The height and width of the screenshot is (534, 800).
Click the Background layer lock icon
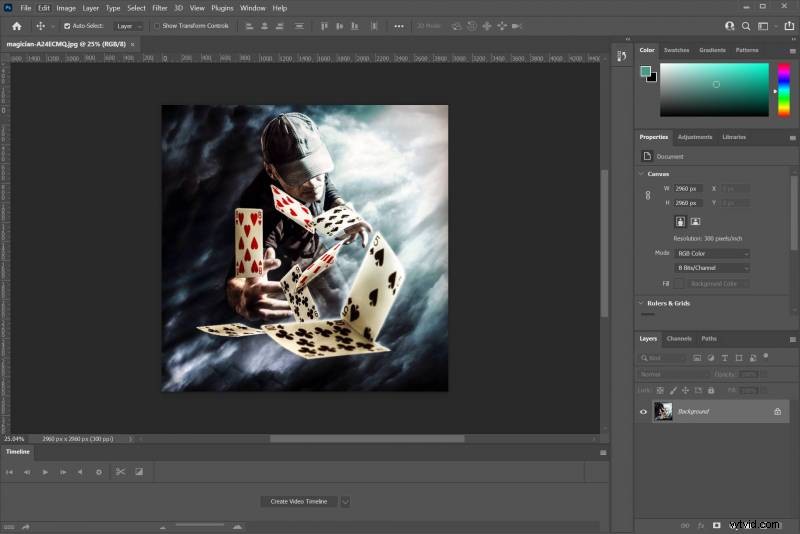click(778, 412)
